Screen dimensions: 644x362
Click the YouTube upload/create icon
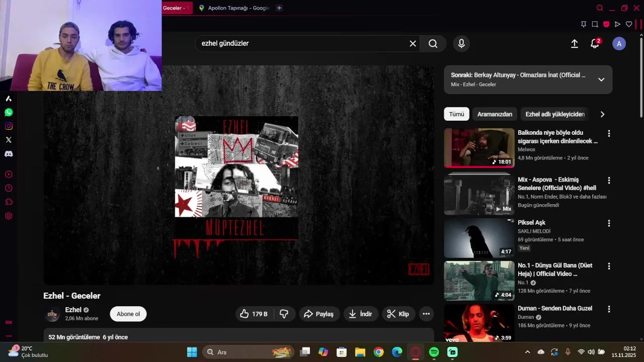574,44
